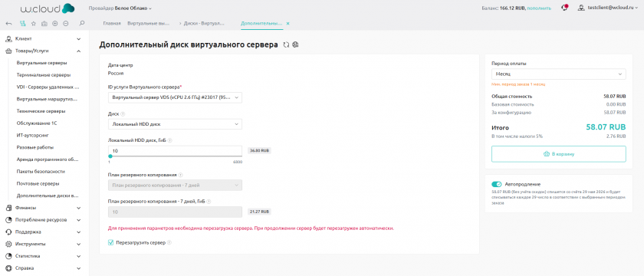Screen dimensions: 644x276
Task: Click the Потребление ресурсов pie icon
Action: (x=8, y=220)
